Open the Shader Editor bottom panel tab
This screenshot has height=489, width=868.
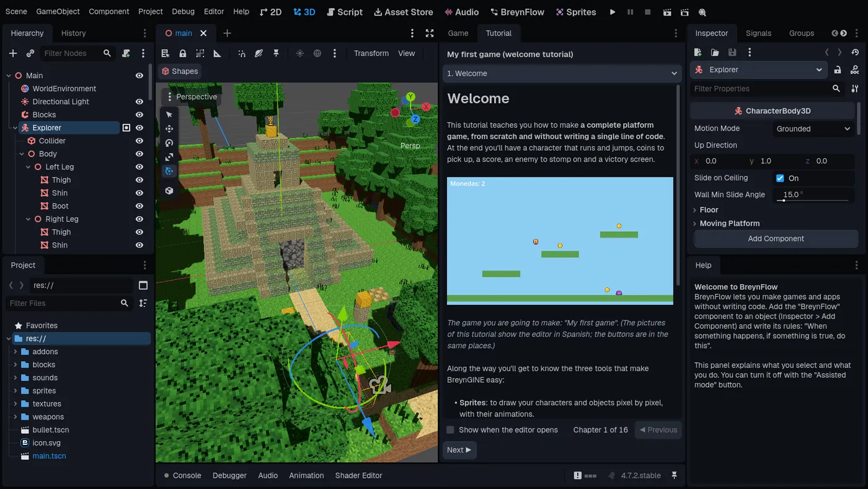pyautogui.click(x=358, y=475)
